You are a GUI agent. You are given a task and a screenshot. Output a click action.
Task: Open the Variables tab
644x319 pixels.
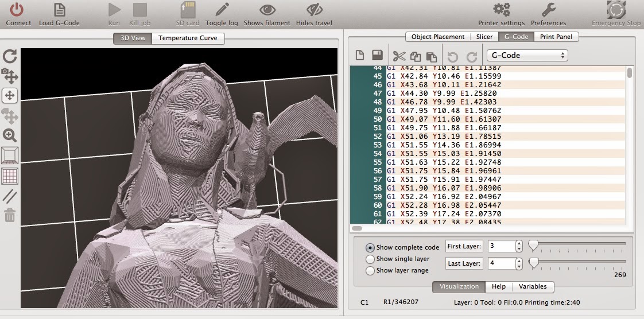click(533, 286)
